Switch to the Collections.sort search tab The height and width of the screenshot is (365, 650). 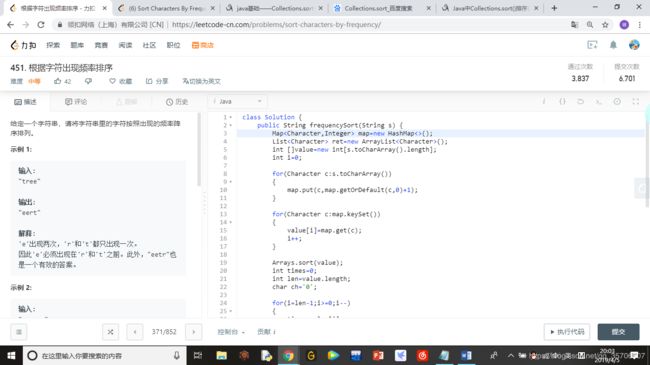(379, 8)
